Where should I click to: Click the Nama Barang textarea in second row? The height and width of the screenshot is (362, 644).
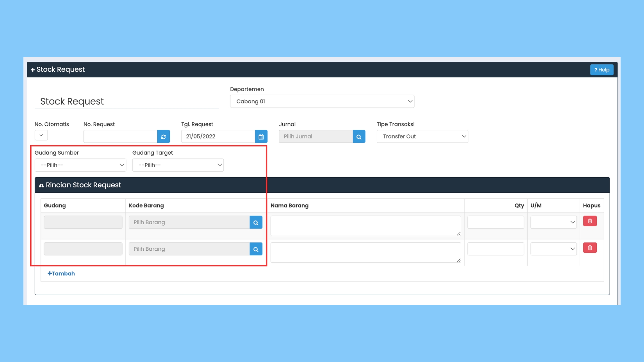coord(366,252)
